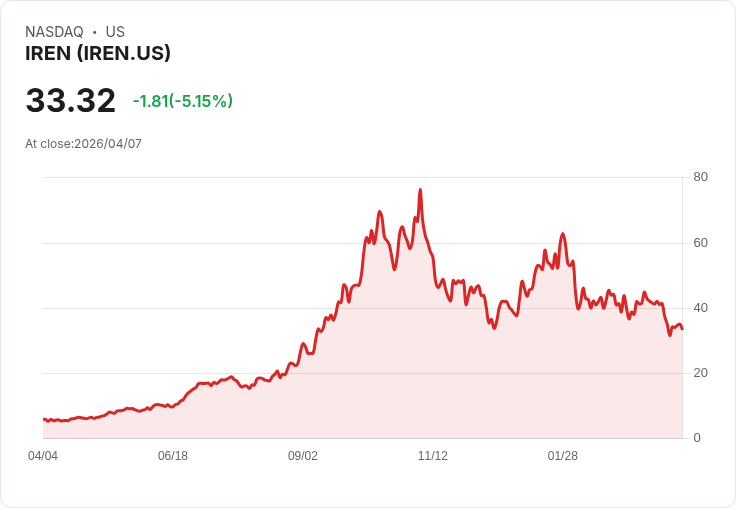This screenshot has width=736, height=508.
Task: Click the first data point at chart's left start
Action: click(x=44, y=419)
